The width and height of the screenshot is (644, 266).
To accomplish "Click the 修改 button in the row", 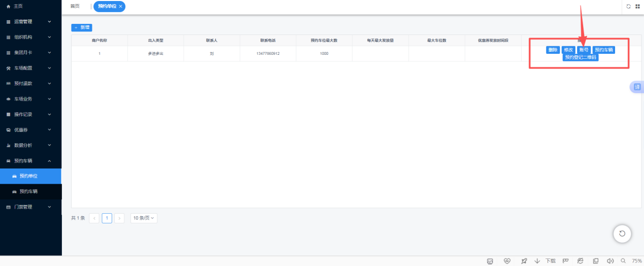I will tap(568, 50).
